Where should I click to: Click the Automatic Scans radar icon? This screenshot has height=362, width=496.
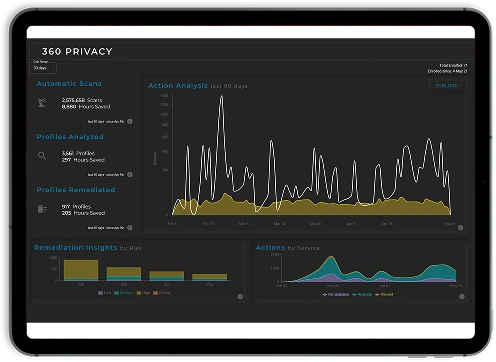pyautogui.click(x=42, y=103)
